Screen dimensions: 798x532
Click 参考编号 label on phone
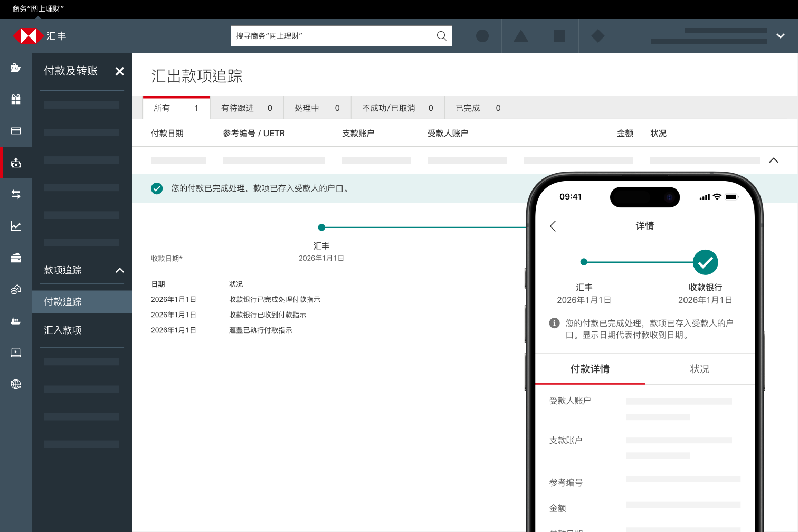pyautogui.click(x=566, y=482)
